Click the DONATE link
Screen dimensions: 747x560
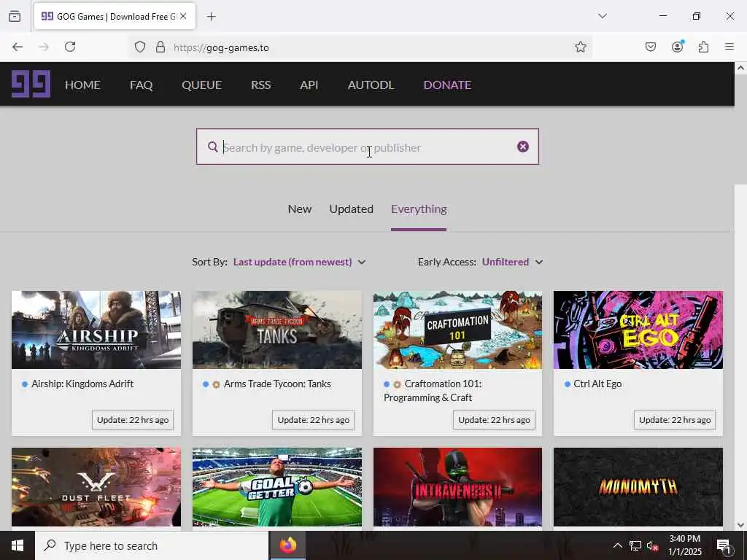[x=447, y=85]
